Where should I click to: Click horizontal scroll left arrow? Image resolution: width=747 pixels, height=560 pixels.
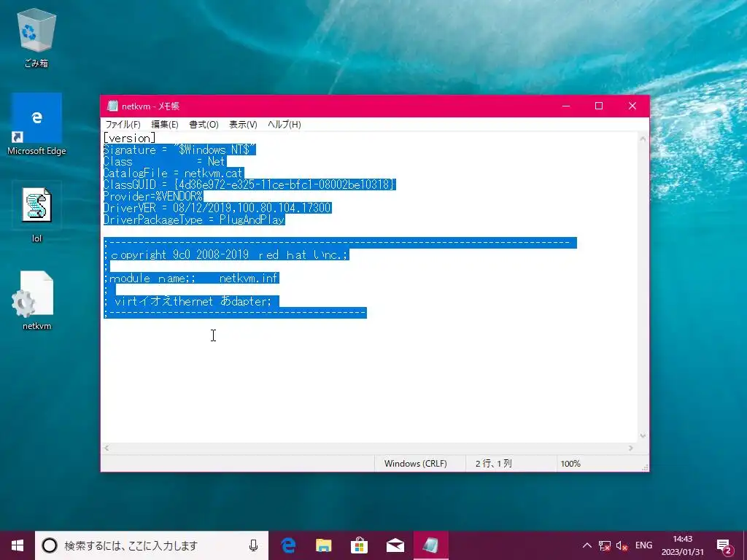(x=107, y=448)
